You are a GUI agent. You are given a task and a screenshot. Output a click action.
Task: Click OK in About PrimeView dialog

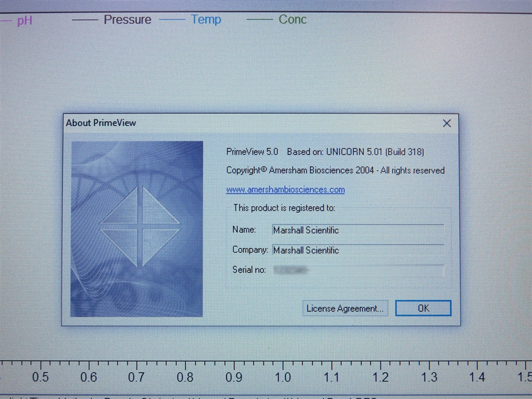pyautogui.click(x=423, y=308)
